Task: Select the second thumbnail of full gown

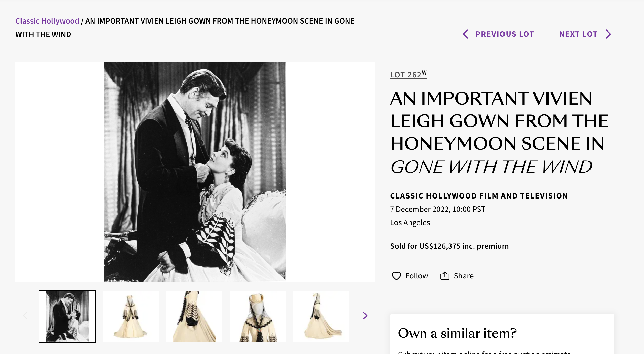Action: (131, 317)
